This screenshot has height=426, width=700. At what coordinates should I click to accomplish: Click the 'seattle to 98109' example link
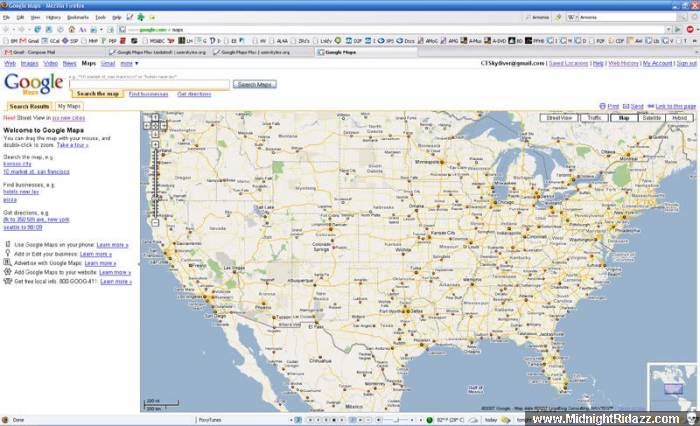tap(23, 227)
